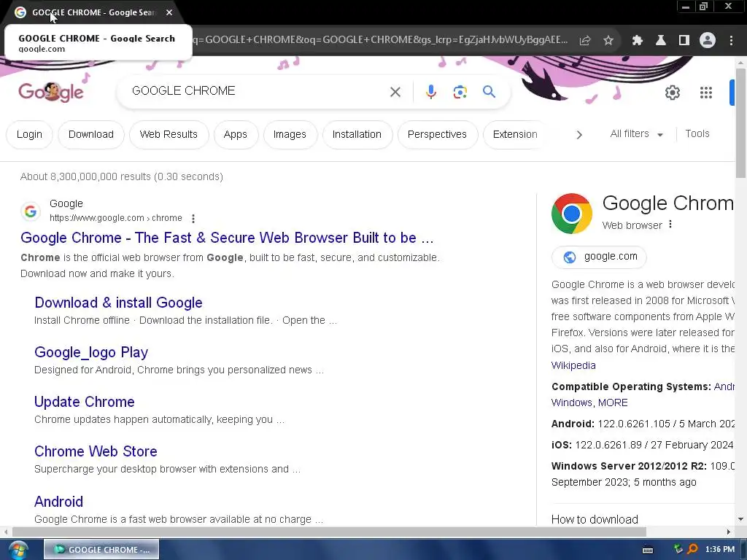Select the Installation filter chip
The height and width of the screenshot is (560, 747).
pyautogui.click(x=357, y=135)
